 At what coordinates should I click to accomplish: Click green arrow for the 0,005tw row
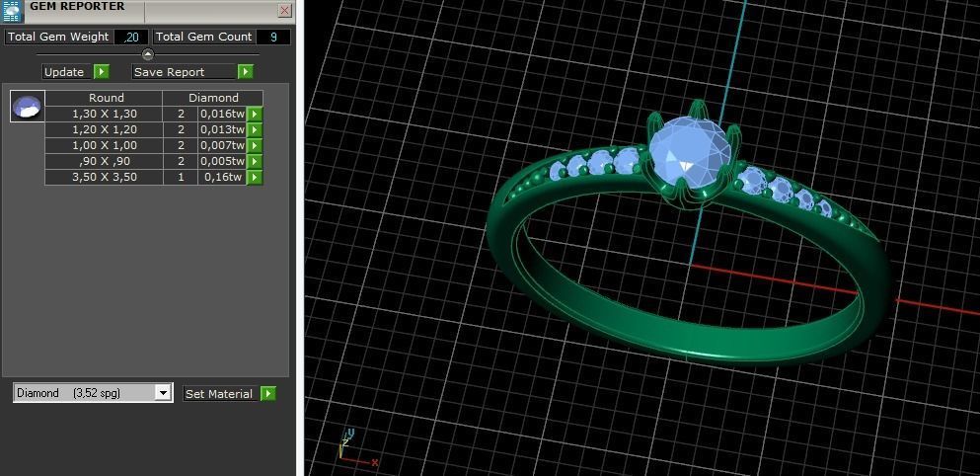pos(255,161)
